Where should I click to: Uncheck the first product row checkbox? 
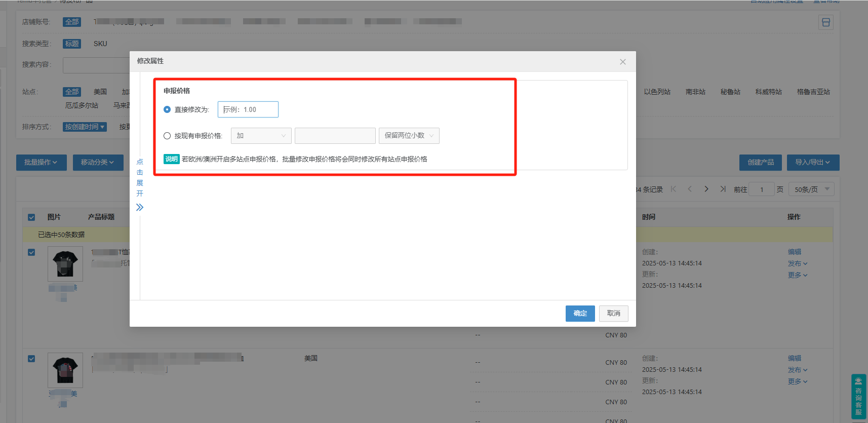[31, 252]
